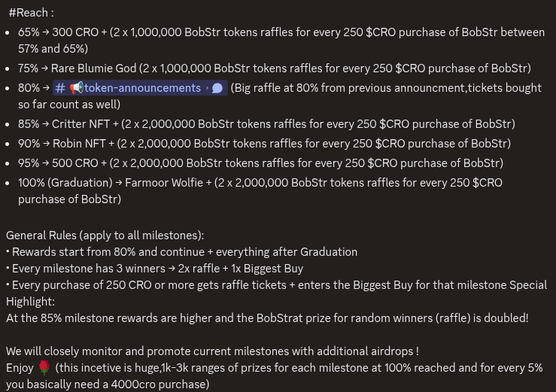Click the 'At the 85% milestone rewards' sentence
The height and width of the screenshot is (392, 556).
[267, 318]
